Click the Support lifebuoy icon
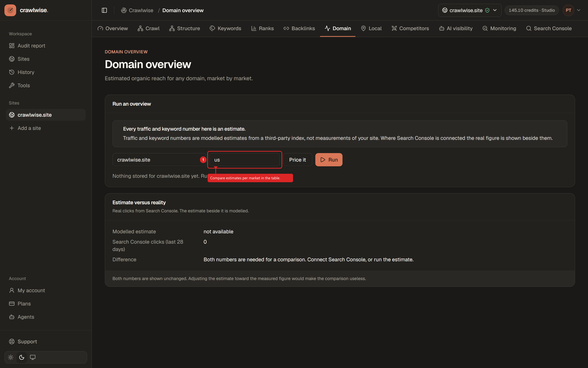The image size is (588, 368). (12, 342)
